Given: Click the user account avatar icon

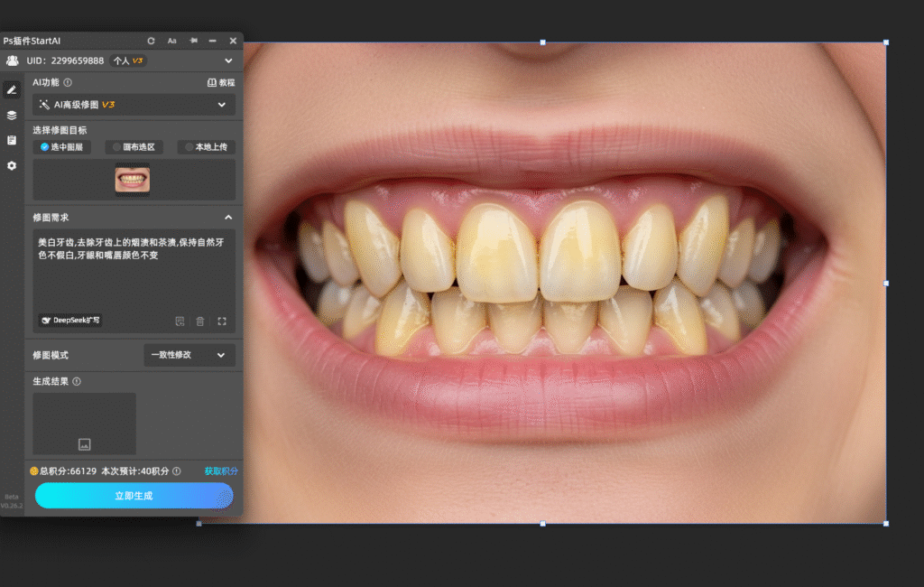Looking at the screenshot, I should [x=13, y=61].
